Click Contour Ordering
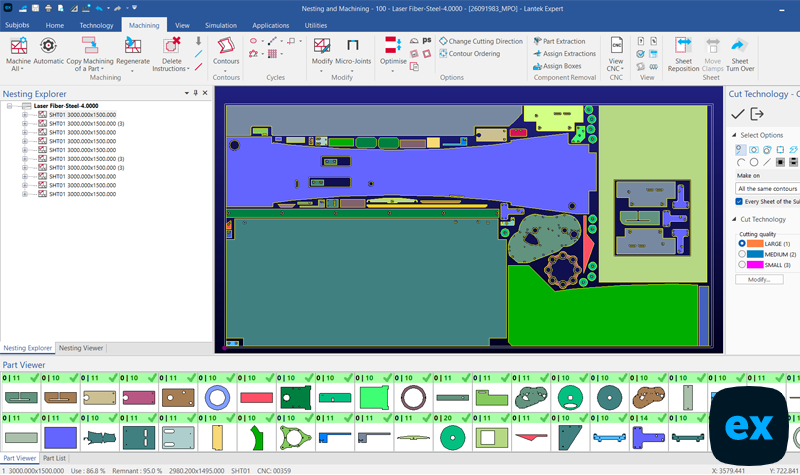The width and height of the screenshot is (800, 475). coord(470,54)
